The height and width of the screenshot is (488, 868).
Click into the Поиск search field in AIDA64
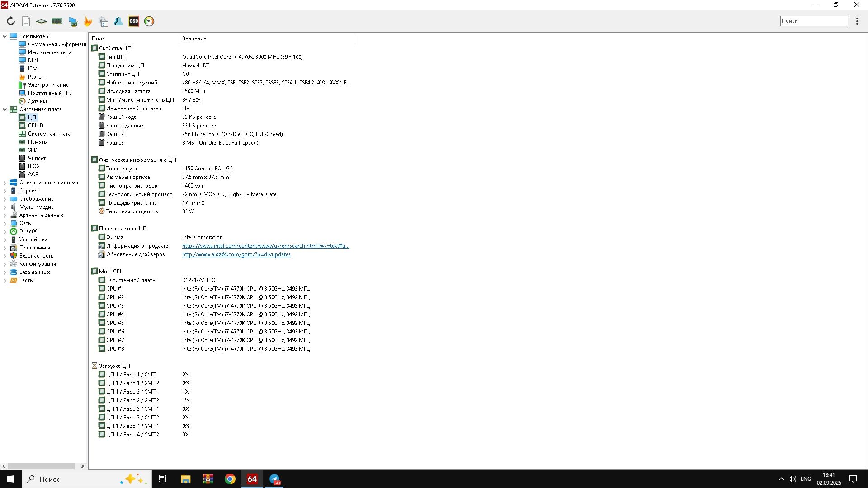pos(814,21)
